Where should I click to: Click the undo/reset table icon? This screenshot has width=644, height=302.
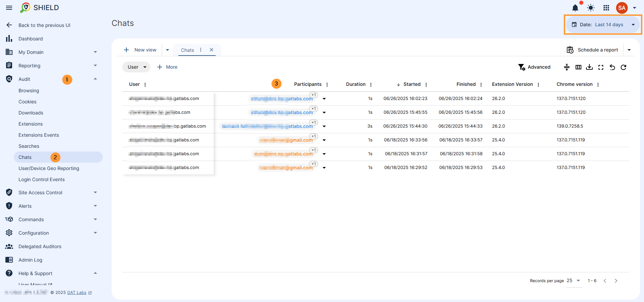coord(612,67)
